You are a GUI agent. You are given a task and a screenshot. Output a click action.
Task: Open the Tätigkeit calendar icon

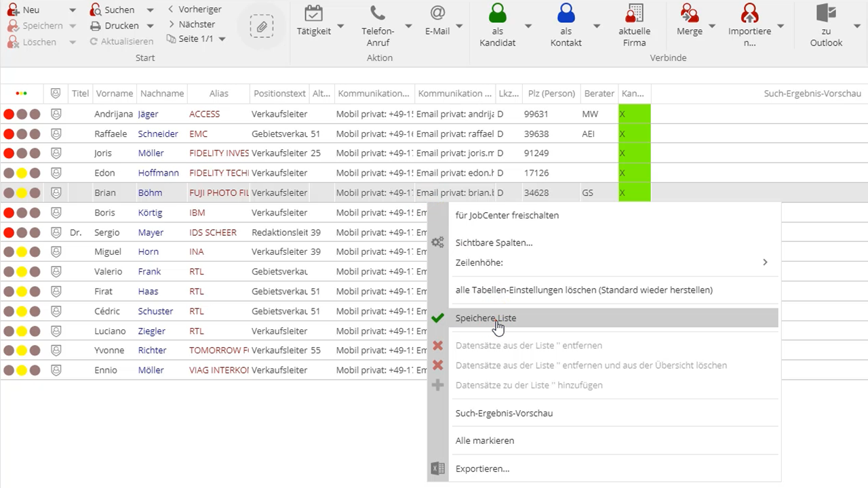[x=313, y=14]
